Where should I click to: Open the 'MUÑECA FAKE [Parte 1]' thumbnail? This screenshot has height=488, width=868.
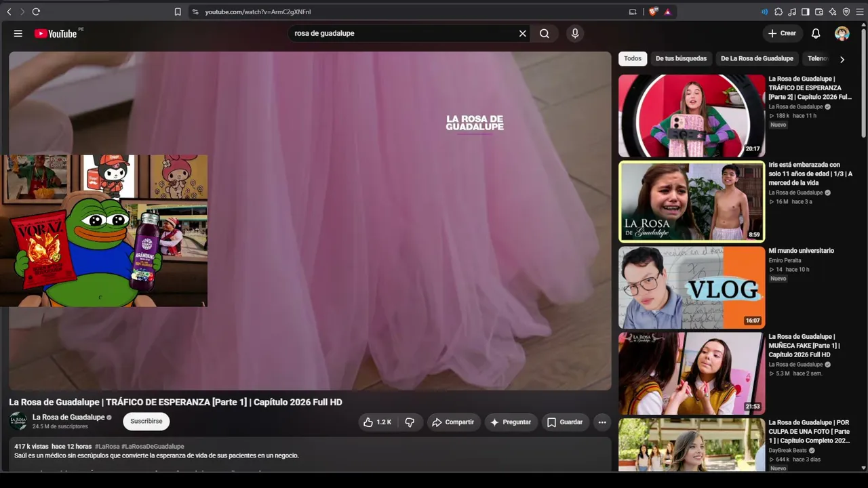[692, 373]
